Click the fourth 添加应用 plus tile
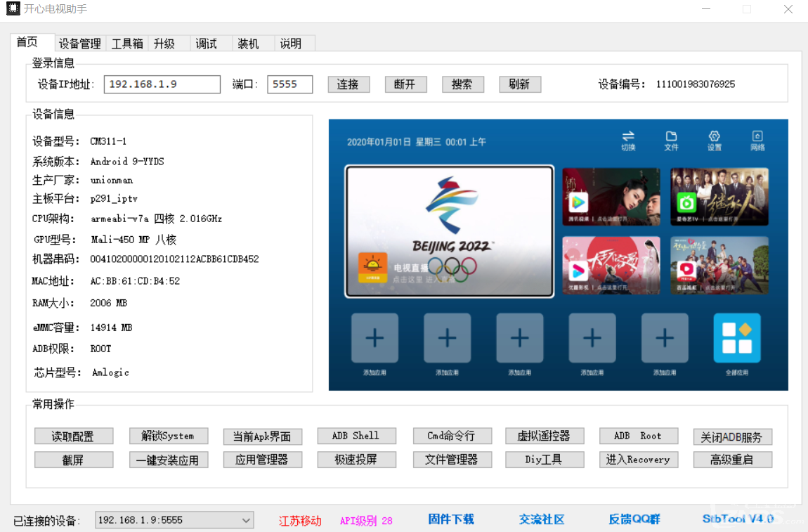The width and height of the screenshot is (808, 532). [x=592, y=338]
